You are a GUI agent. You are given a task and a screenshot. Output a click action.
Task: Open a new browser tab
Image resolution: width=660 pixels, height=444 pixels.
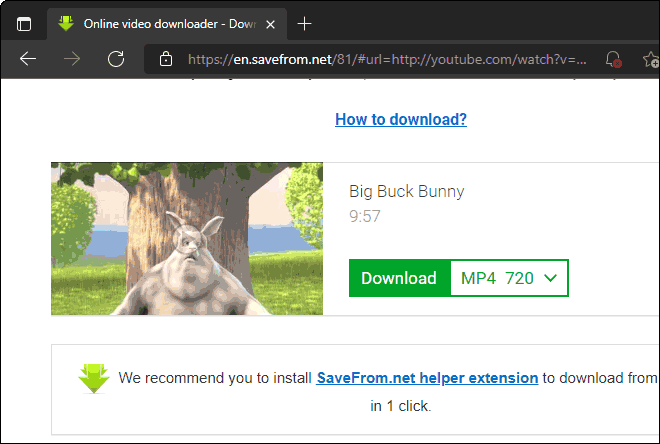(x=304, y=24)
